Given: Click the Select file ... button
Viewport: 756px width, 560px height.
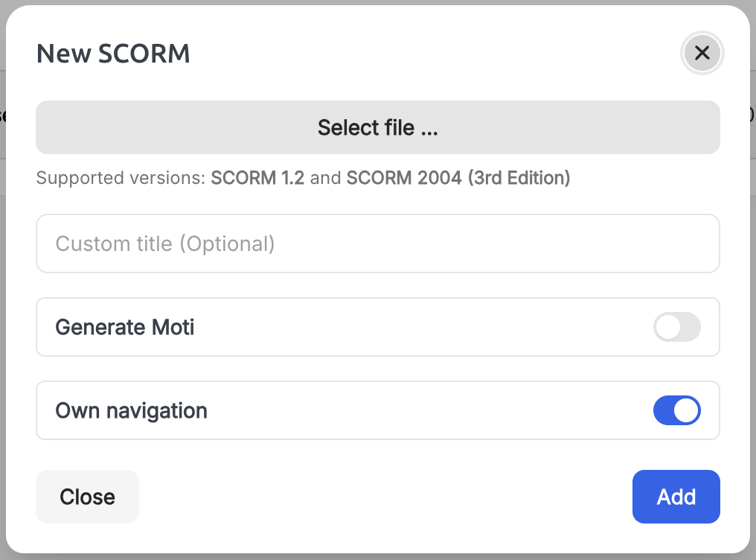Looking at the screenshot, I should (x=378, y=127).
